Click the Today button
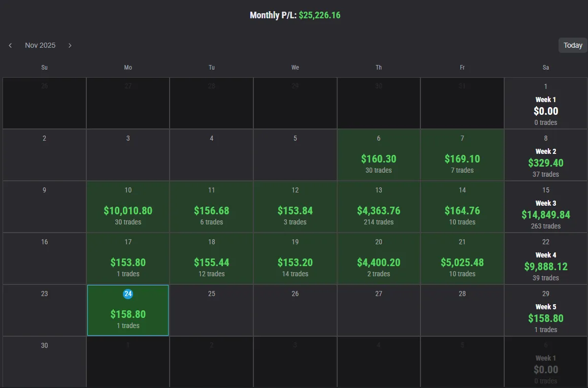The height and width of the screenshot is (388, 588). [x=572, y=45]
